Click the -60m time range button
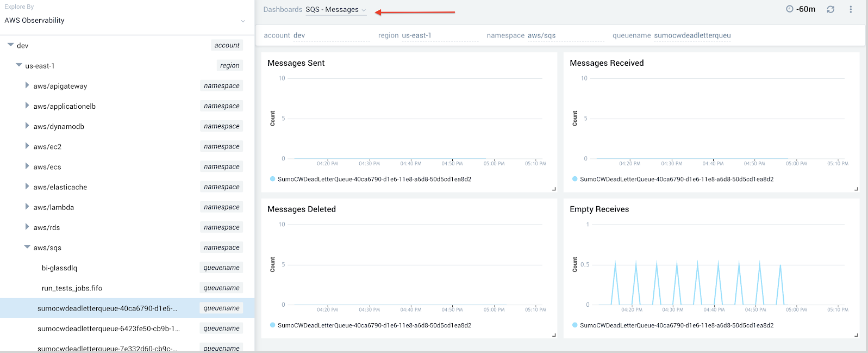This screenshot has width=868, height=353. coord(805,9)
